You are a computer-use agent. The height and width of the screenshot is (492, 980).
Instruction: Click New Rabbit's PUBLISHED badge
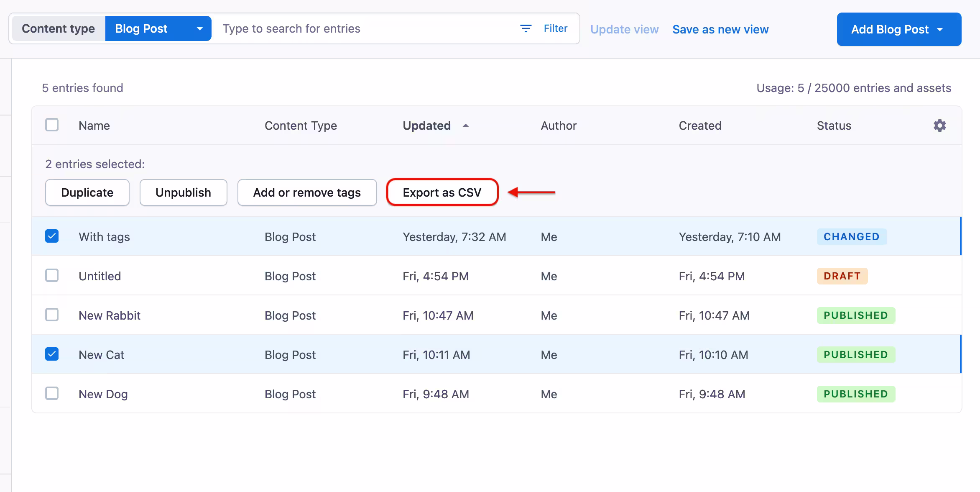click(856, 315)
